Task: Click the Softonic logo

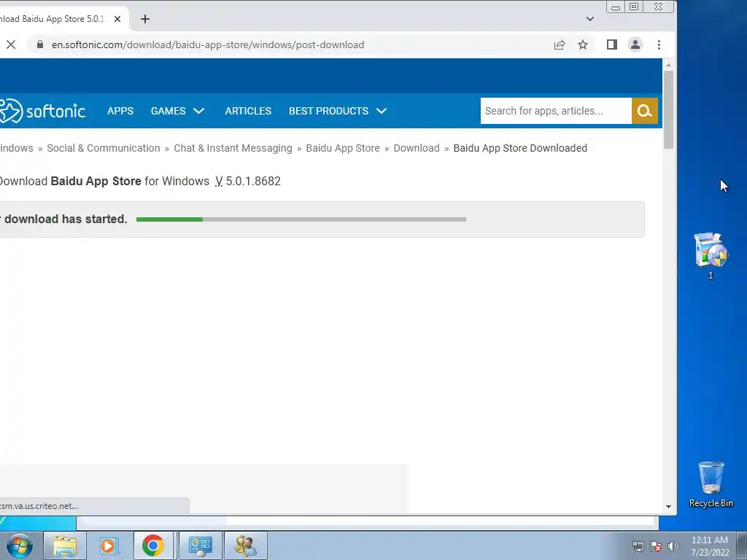Action: [x=42, y=111]
